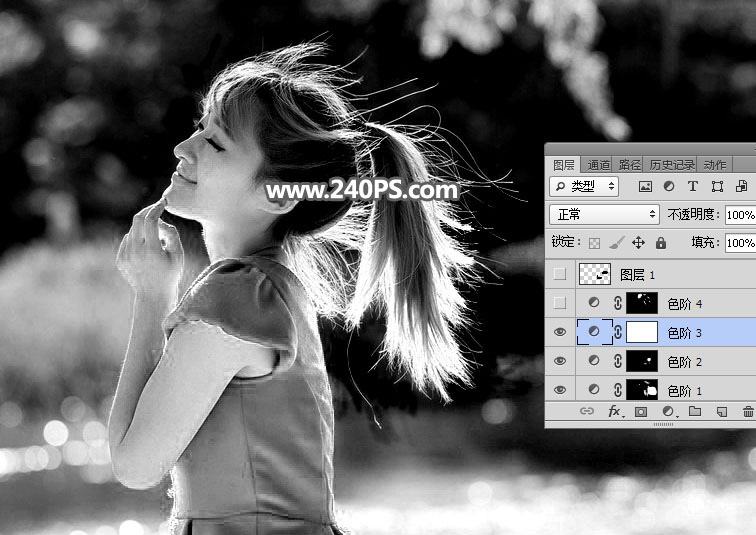Grab the panel bottom resize grip

[x=663, y=424]
